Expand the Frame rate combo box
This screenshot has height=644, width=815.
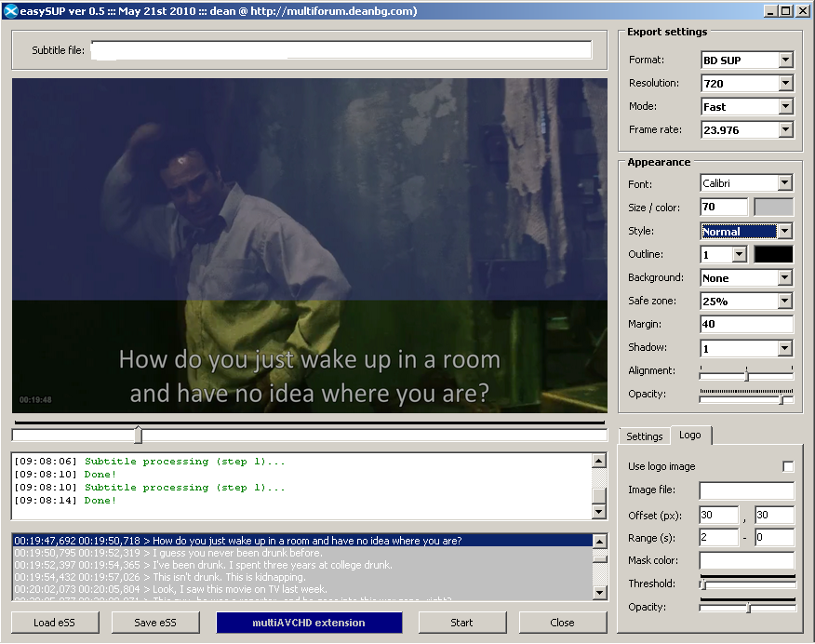[x=785, y=130]
